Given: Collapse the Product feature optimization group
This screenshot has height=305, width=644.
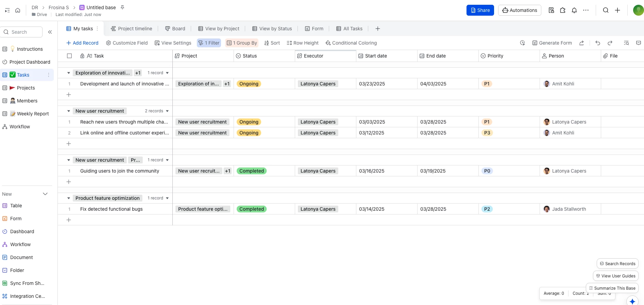Looking at the screenshot, I should 69,198.
